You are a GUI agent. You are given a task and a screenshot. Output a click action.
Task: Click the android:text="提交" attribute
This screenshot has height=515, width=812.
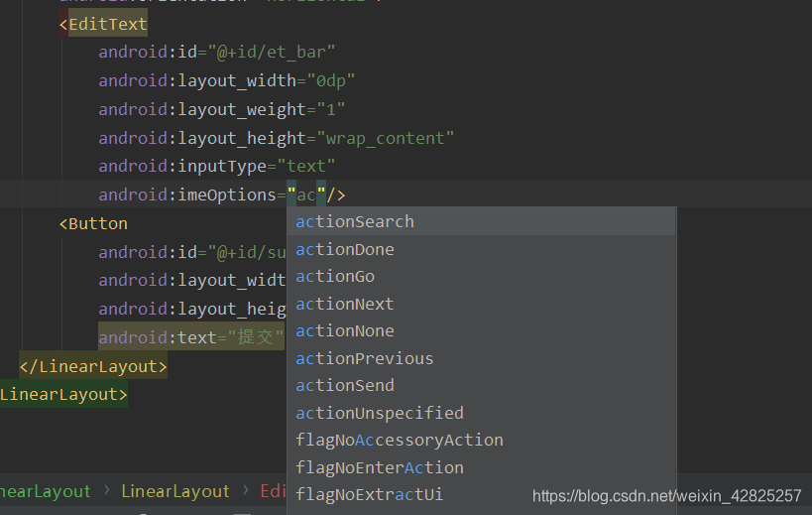(x=191, y=337)
